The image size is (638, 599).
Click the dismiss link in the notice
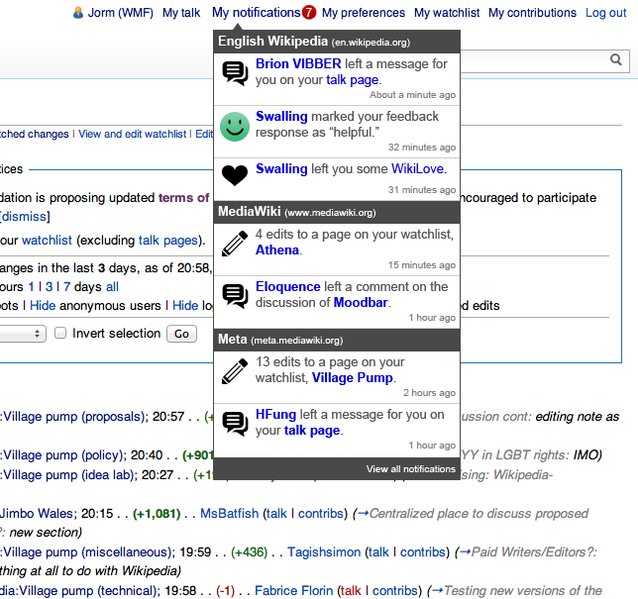click(x=24, y=216)
